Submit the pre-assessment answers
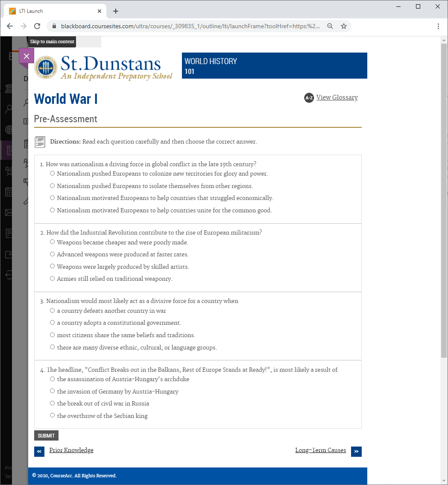 (46, 435)
